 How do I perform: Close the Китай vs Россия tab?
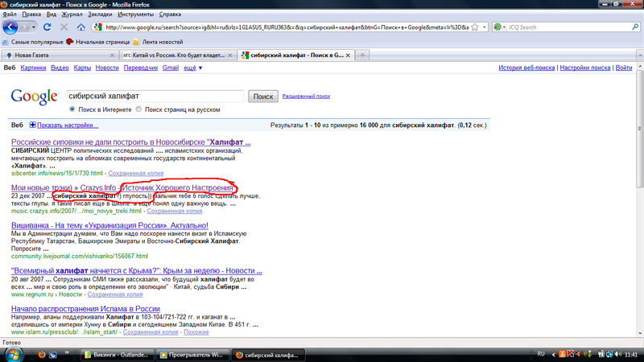click(230, 55)
